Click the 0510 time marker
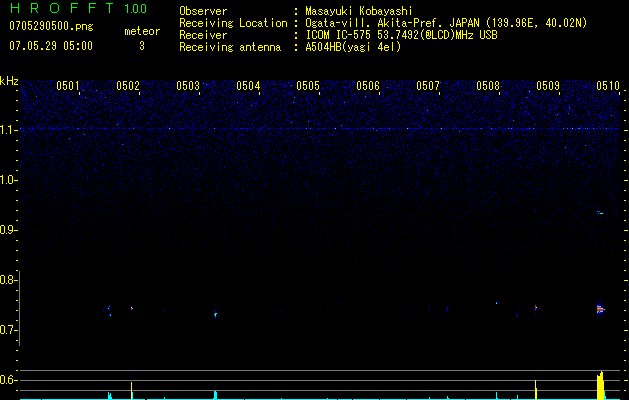 point(608,86)
